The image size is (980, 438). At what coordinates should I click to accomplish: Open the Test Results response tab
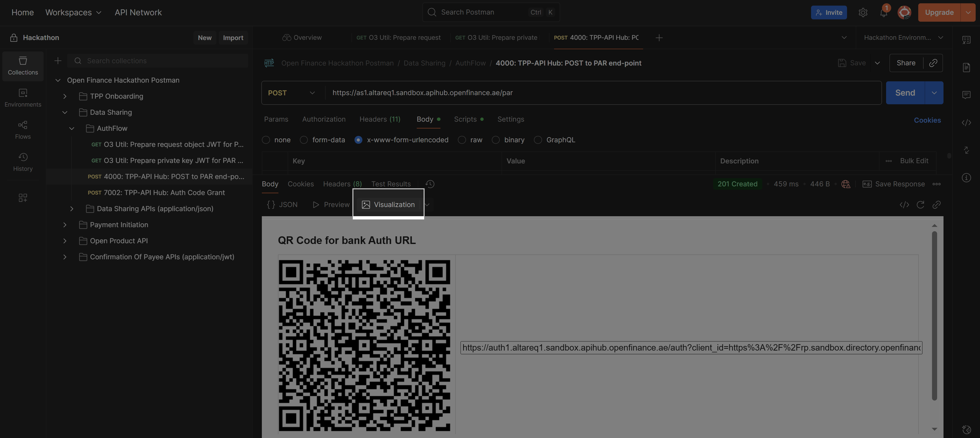coord(391,184)
